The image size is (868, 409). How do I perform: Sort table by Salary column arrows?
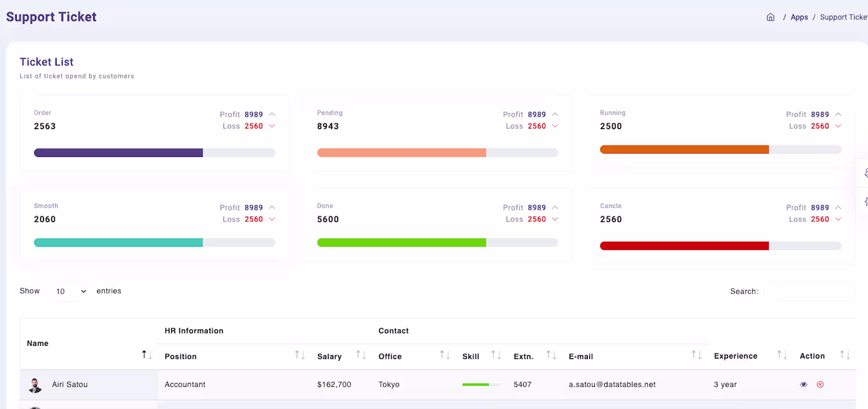(361, 355)
